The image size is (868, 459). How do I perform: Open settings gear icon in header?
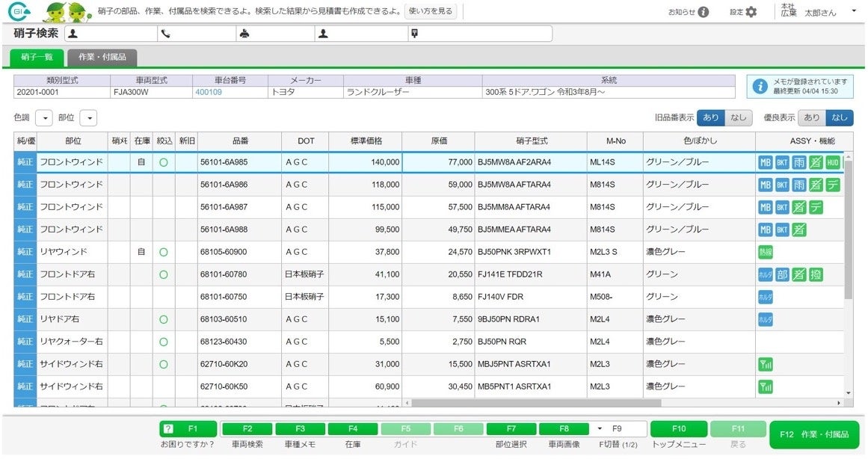click(751, 12)
